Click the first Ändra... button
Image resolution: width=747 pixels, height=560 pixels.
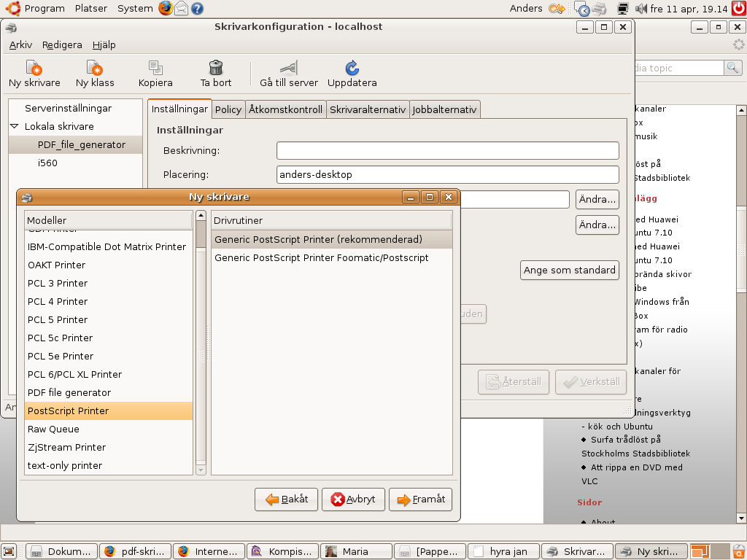click(597, 199)
